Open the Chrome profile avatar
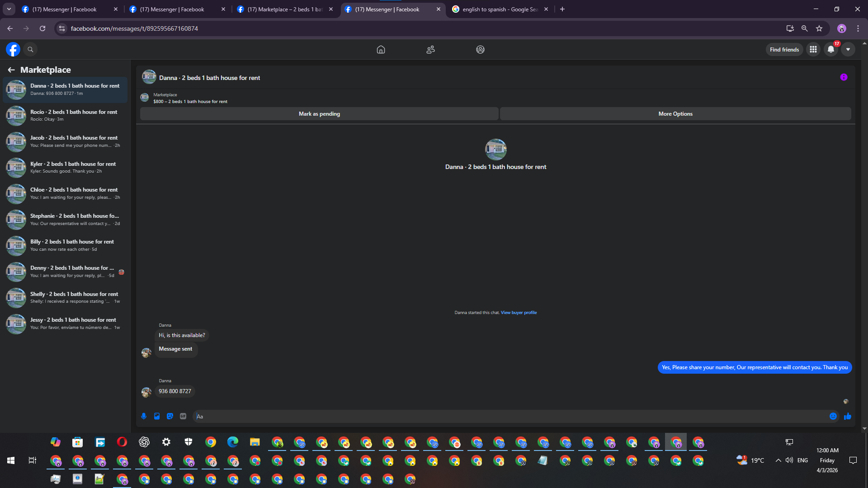This screenshot has width=868, height=488. tap(842, 28)
